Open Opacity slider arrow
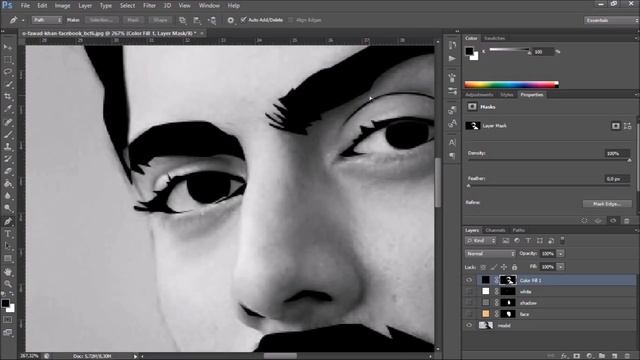Screen dimensions: 640x360 (x=561, y=253)
